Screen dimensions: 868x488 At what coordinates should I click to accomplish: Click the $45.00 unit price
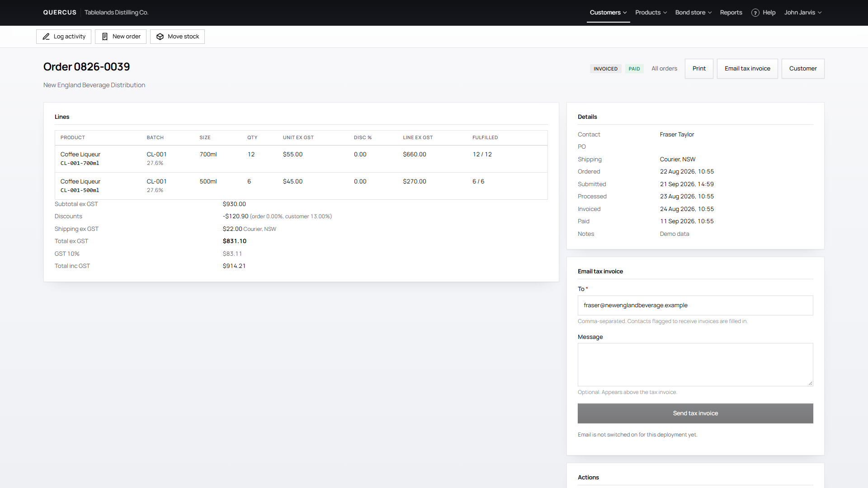point(292,182)
